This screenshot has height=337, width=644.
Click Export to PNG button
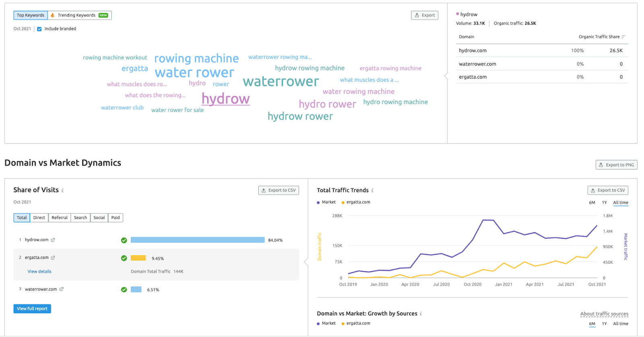pyautogui.click(x=616, y=165)
